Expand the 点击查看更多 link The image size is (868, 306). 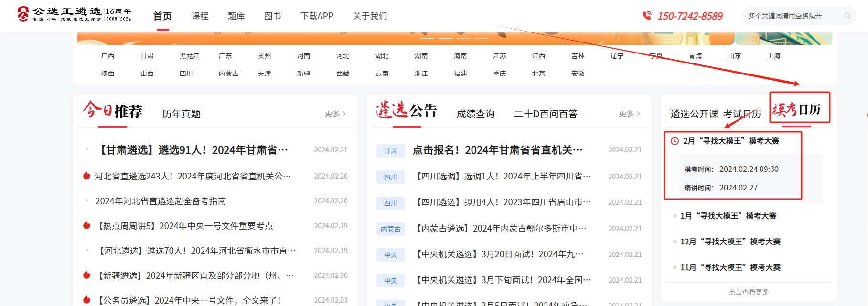pos(749,292)
